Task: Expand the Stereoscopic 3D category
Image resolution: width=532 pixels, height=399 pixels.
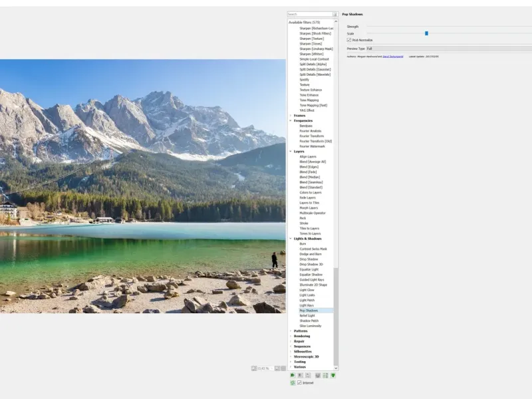Action: pyautogui.click(x=291, y=356)
